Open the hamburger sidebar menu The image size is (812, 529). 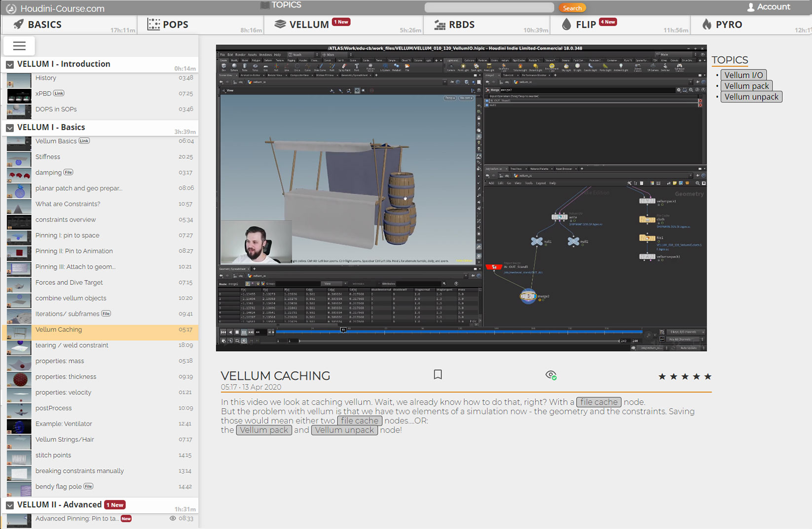coord(19,46)
